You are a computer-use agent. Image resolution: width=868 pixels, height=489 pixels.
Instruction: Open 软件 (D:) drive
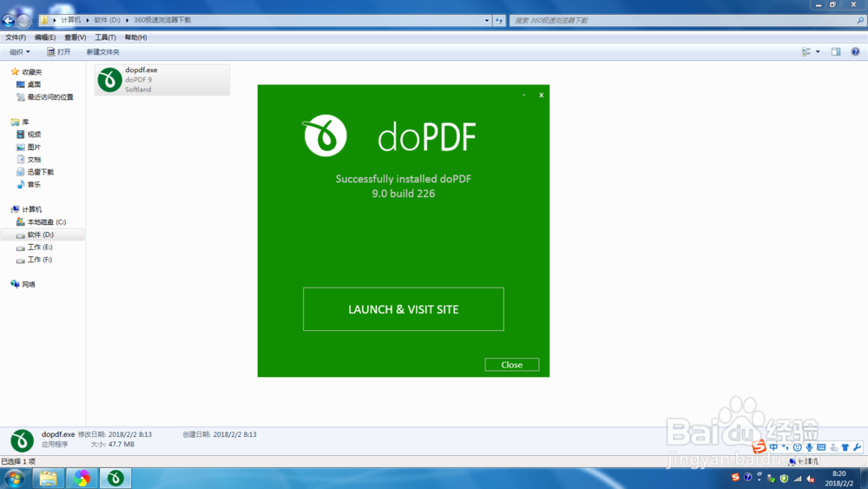pyautogui.click(x=41, y=235)
